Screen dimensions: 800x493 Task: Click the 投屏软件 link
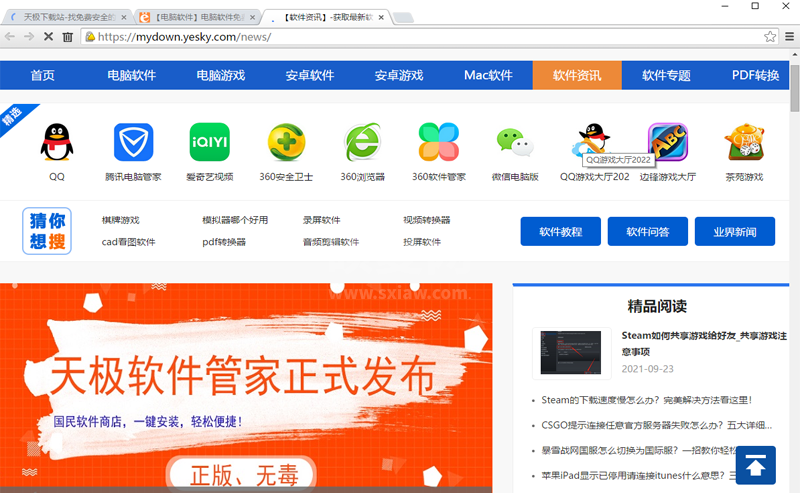pyautogui.click(x=422, y=242)
